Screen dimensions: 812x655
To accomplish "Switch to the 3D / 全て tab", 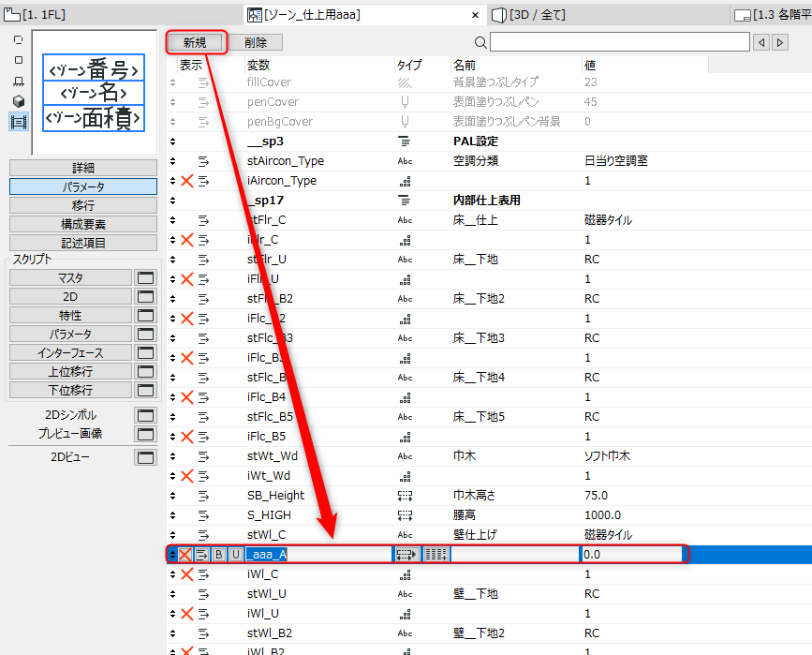I will click(528, 14).
